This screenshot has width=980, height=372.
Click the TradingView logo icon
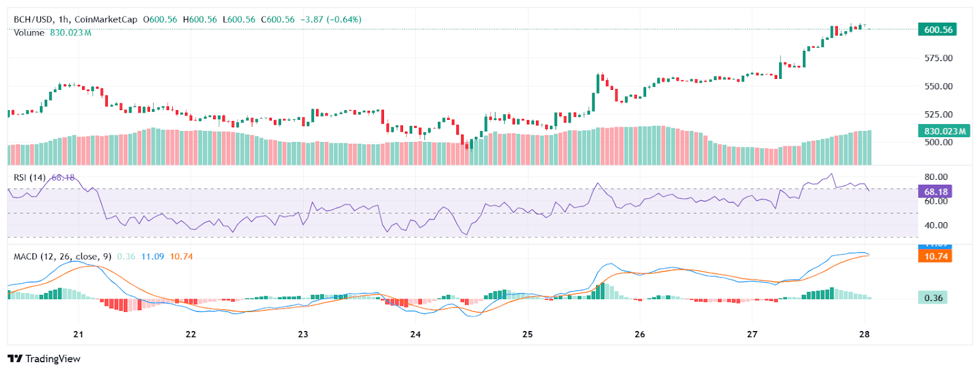click(15, 359)
